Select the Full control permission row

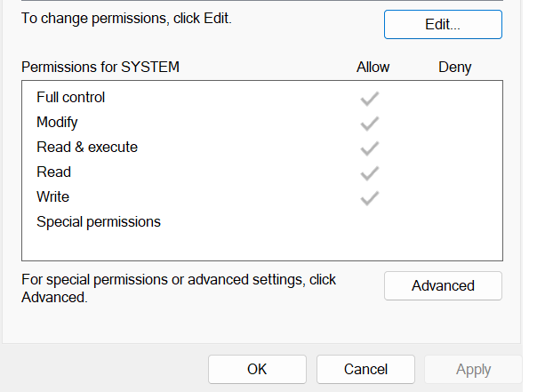[x=262, y=98]
